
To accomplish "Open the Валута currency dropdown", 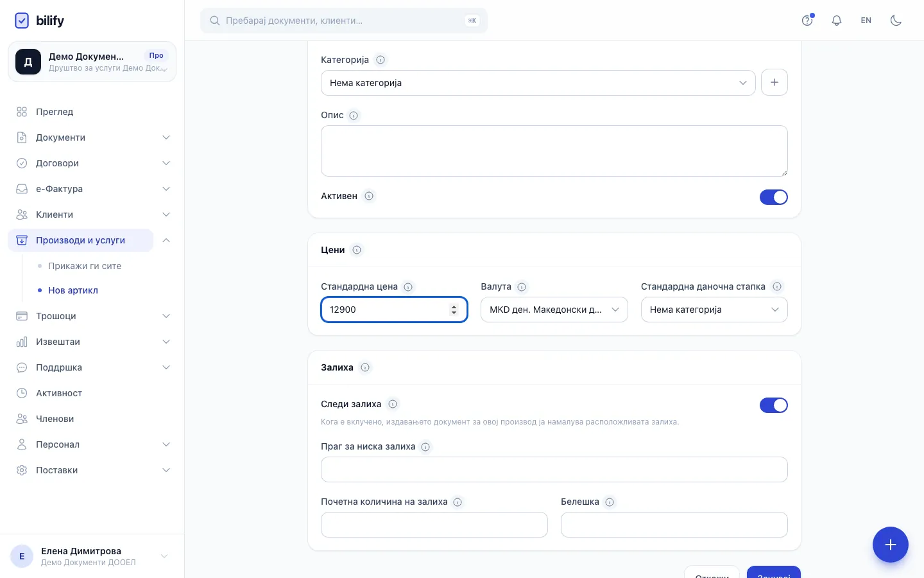I will point(554,310).
